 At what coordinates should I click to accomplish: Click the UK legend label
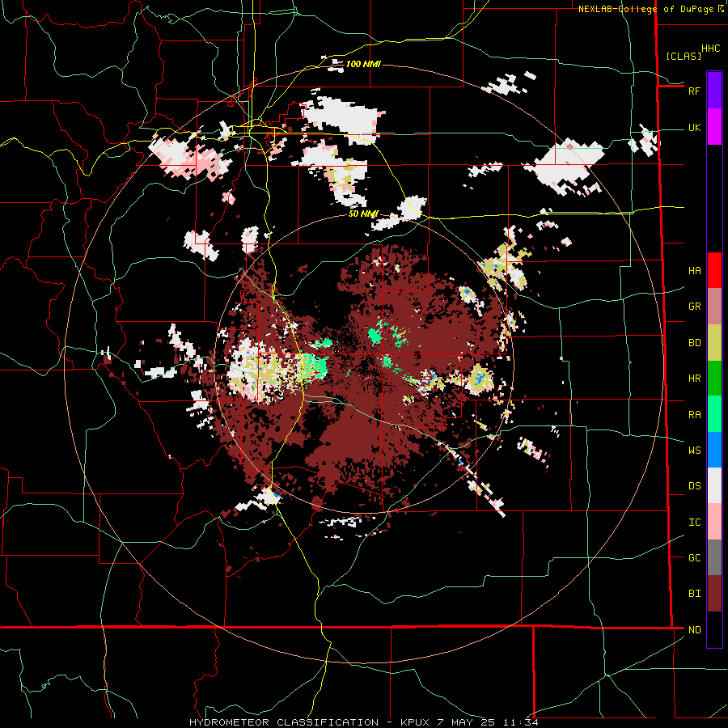coord(694,128)
